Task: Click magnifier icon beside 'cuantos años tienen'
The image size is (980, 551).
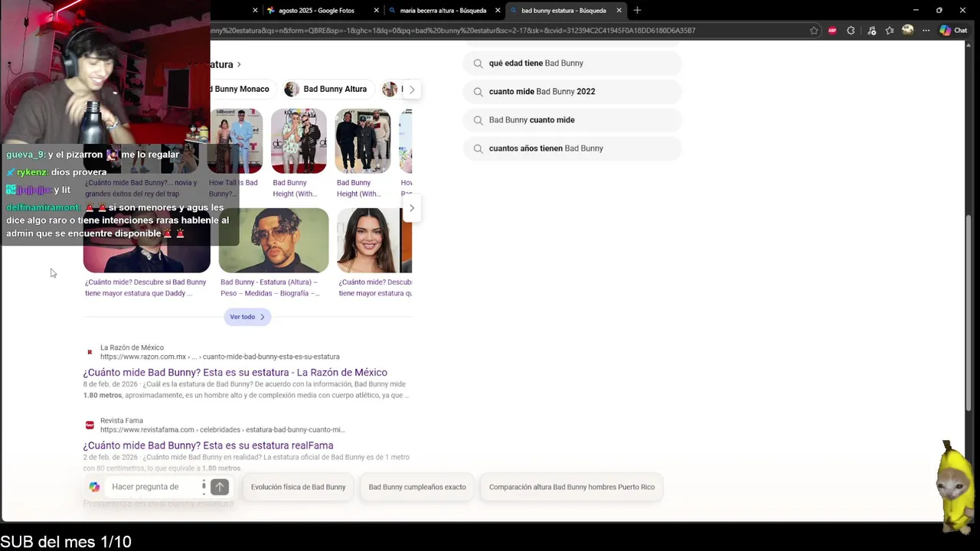Action: pos(478,148)
